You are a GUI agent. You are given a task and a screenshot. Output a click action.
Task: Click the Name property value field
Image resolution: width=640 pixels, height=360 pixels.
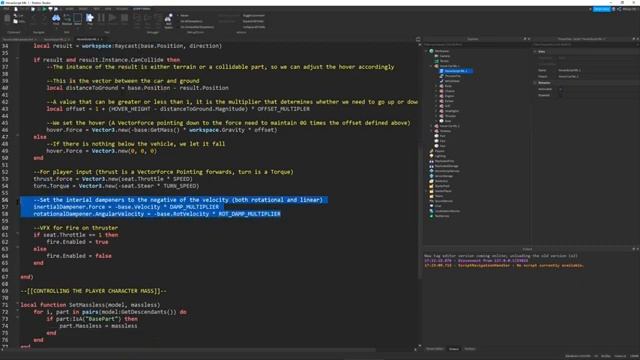[598, 70]
